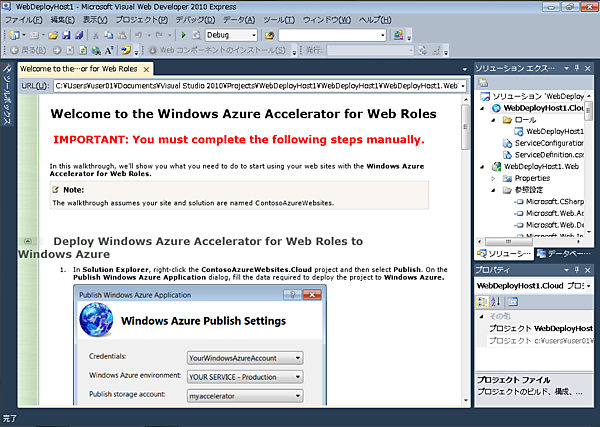Collapse the ロール folder node

coord(495,119)
